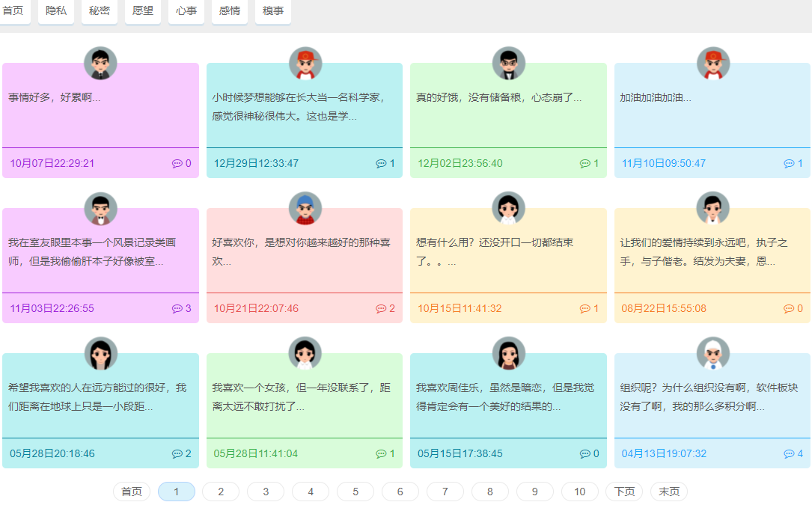Click the avatar on the '事情好多' post
This screenshot has width=812, height=505.
pyautogui.click(x=100, y=64)
